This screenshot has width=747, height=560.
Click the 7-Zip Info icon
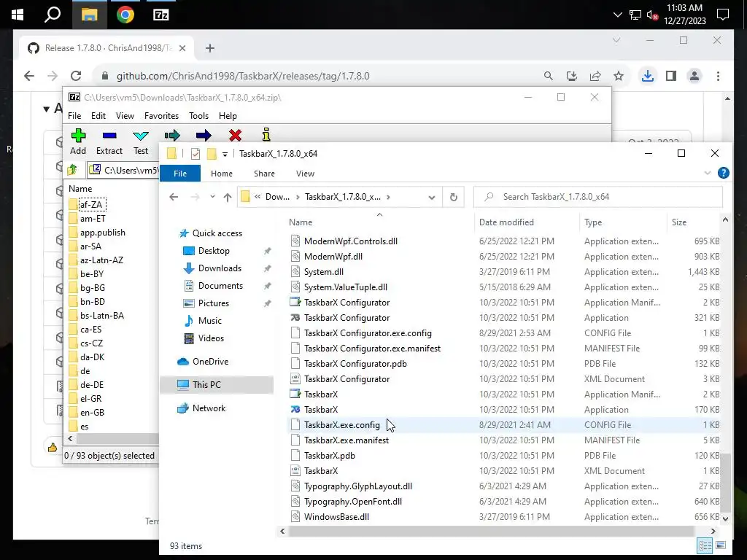click(x=266, y=135)
